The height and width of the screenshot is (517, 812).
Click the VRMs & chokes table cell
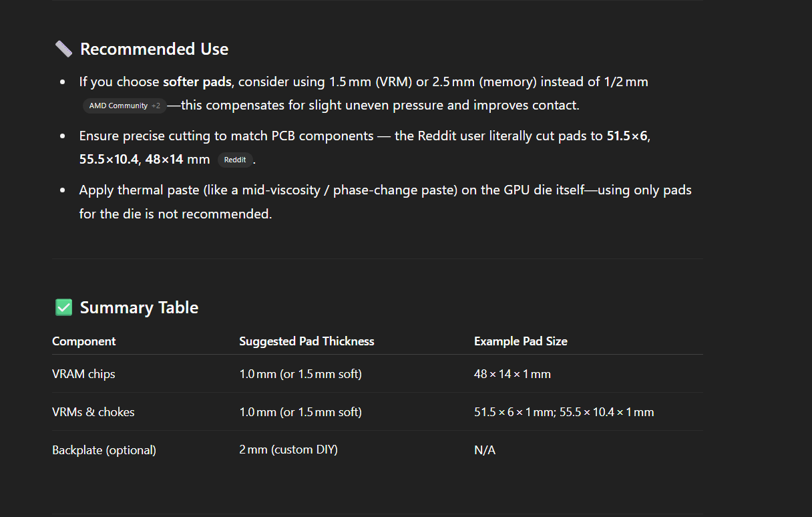click(93, 412)
